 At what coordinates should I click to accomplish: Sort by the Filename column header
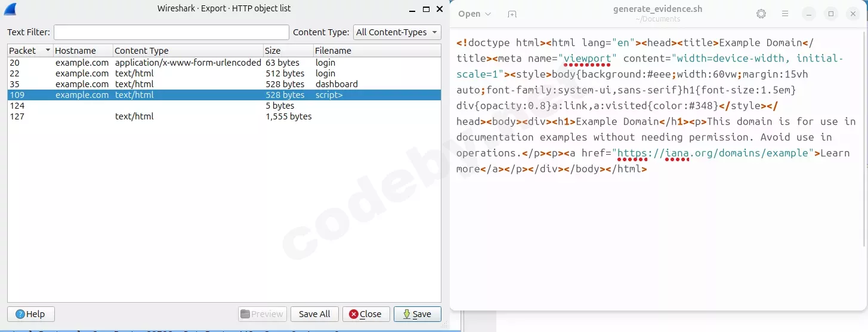point(377,51)
